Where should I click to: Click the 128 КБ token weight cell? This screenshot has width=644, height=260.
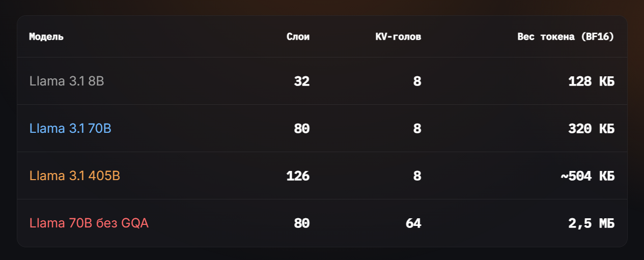(x=591, y=81)
